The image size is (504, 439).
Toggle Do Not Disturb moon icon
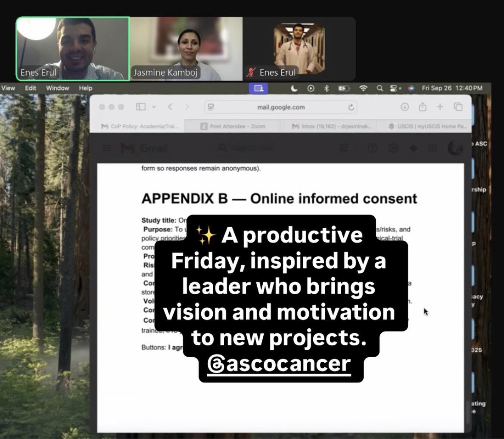point(294,88)
